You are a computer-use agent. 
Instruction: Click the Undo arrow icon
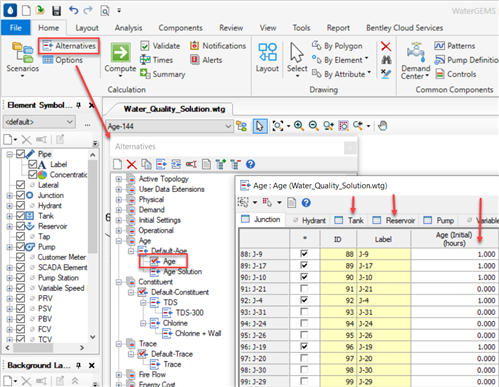tap(73, 10)
